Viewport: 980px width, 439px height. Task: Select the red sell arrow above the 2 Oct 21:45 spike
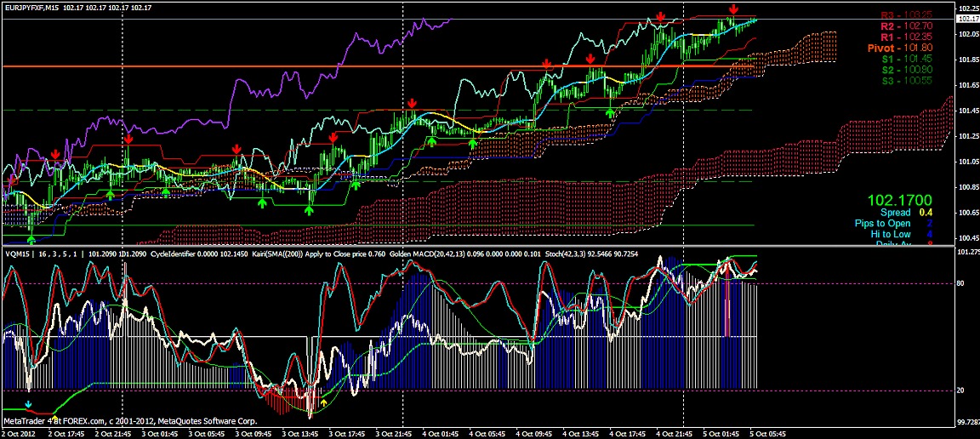click(x=128, y=138)
